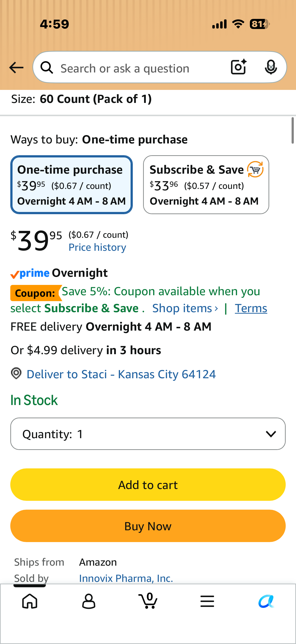Screen dimensions: 296x644
Task: Select Subscribe & Save option
Action: 206,185
